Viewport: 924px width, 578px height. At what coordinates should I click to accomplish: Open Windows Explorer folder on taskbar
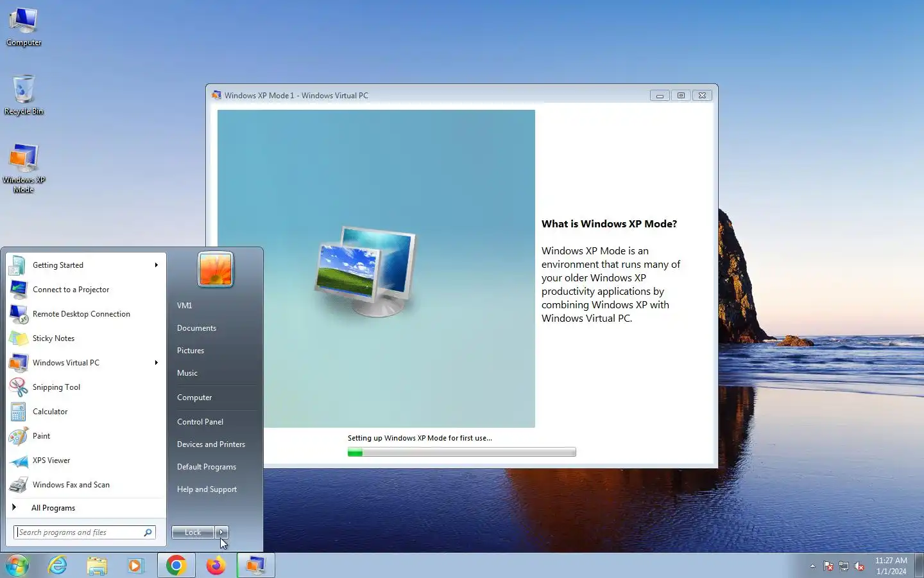[97, 565]
